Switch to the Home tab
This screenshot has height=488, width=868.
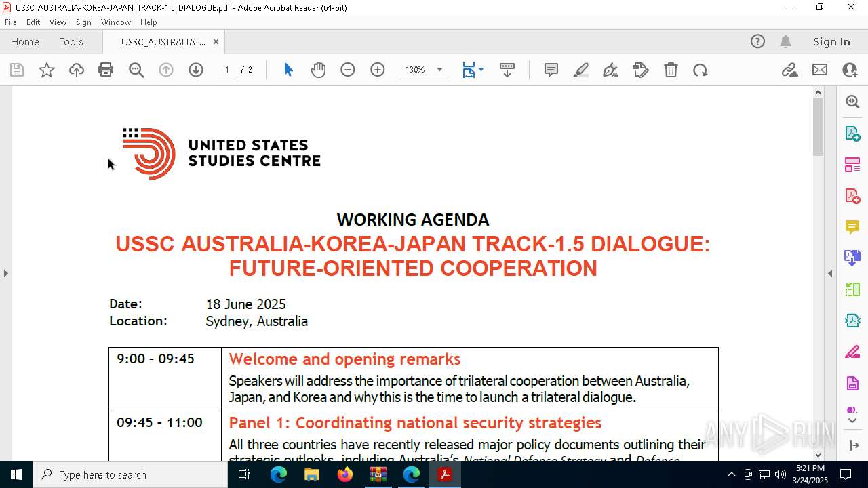coord(25,41)
